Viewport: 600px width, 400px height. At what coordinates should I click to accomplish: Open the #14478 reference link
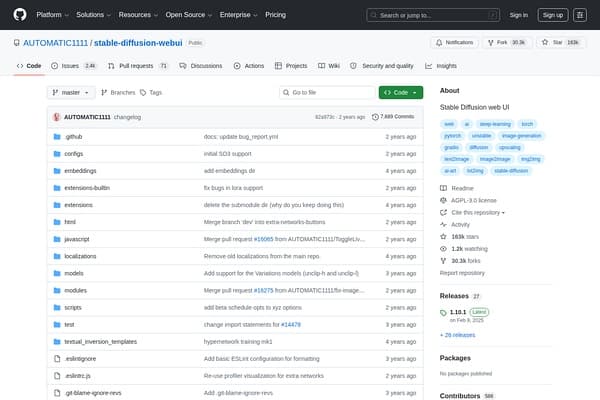[x=291, y=325]
